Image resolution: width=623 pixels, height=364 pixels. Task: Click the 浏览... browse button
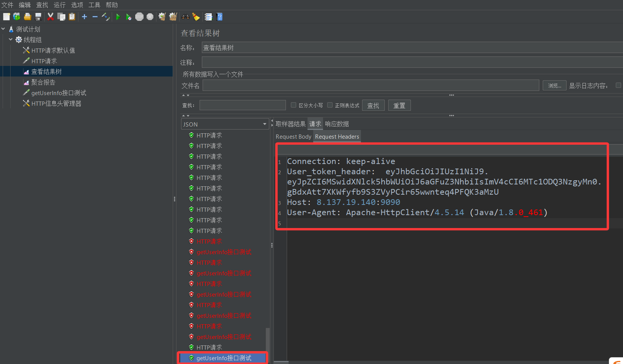pos(554,86)
